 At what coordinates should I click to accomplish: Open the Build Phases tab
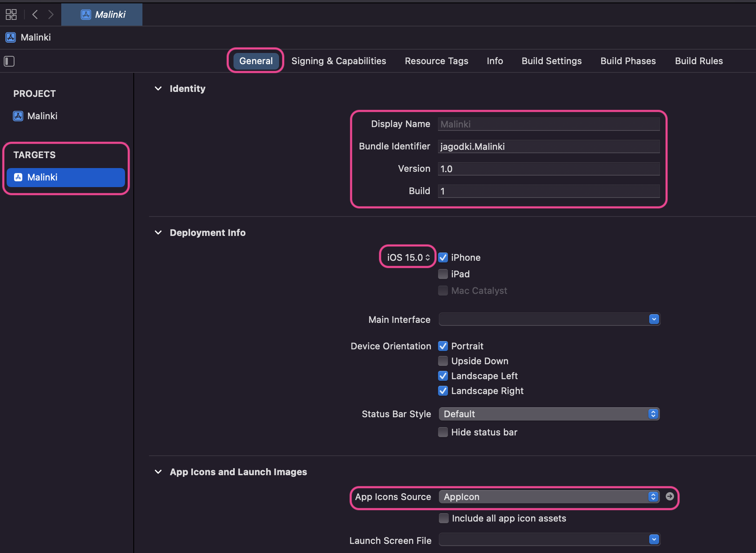click(628, 61)
